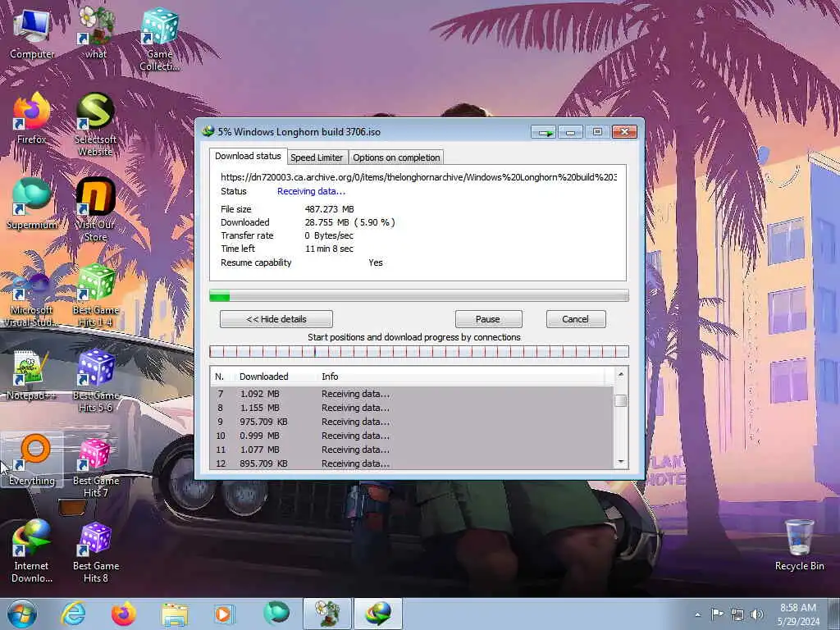Screen dimensions: 840x630
Task: Launch Notepad++ from the desktop
Action: pyautogui.click(x=32, y=374)
